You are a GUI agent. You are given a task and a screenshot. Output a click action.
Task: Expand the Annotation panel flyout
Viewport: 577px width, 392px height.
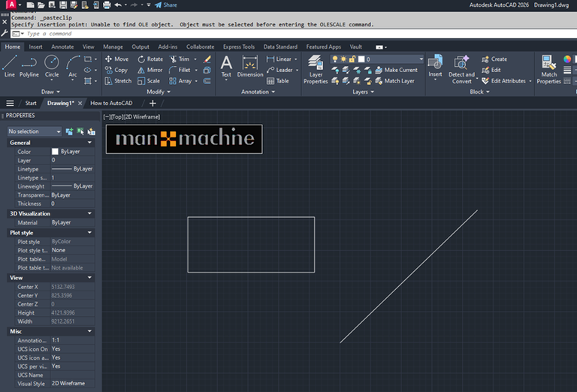pos(258,92)
